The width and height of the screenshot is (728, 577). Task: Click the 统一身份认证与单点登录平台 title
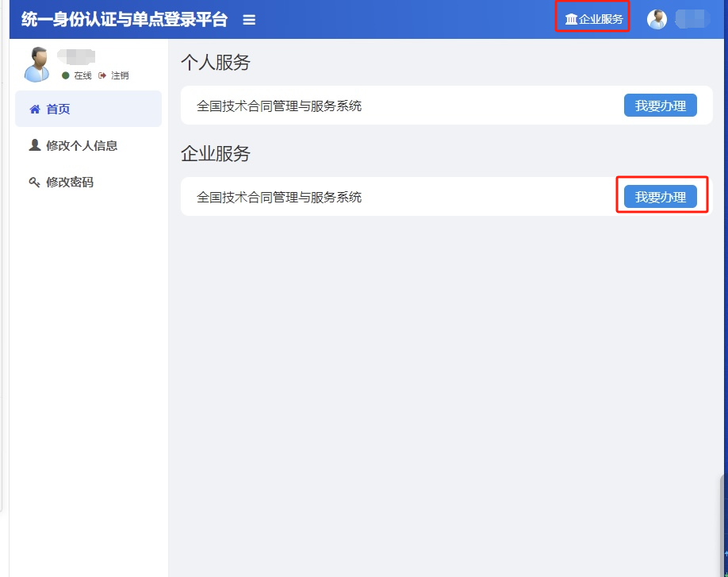tap(124, 20)
